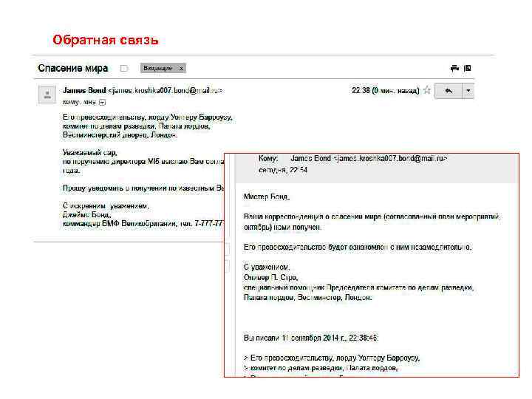Click the line С искренним уважением
Image resolution: width=532 pixels, height=399 pixels.
point(106,206)
